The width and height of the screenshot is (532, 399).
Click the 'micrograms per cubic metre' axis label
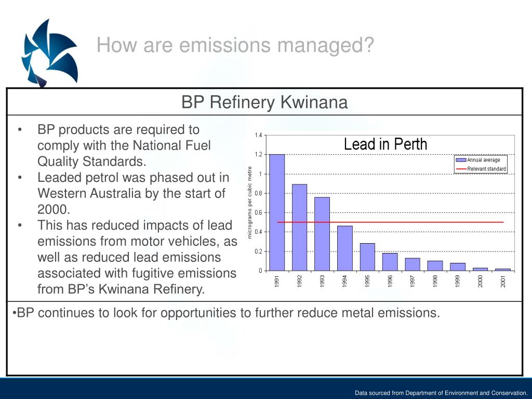pos(250,203)
